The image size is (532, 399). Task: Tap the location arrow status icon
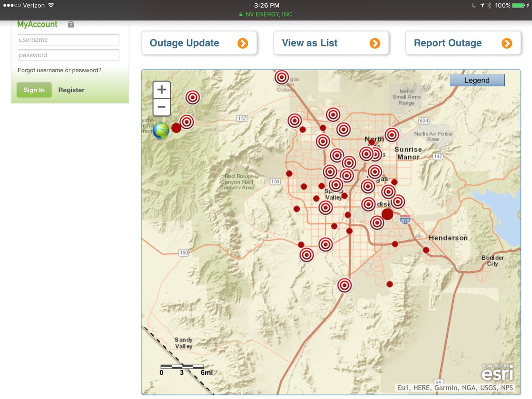pyautogui.click(x=482, y=5)
